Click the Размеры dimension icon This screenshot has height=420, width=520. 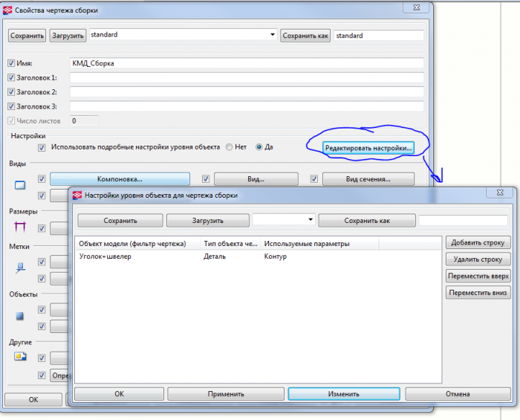(x=20, y=227)
